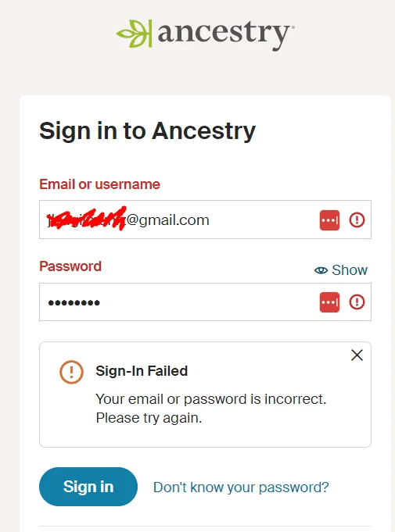
Task: Click error exclamation icon in password field
Action: pyautogui.click(x=357, y=302)
